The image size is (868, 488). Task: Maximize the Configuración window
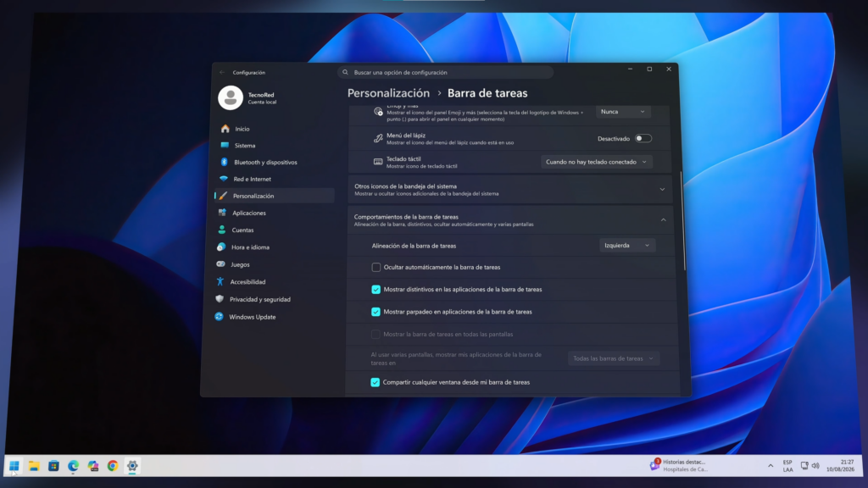pos(649,69)
